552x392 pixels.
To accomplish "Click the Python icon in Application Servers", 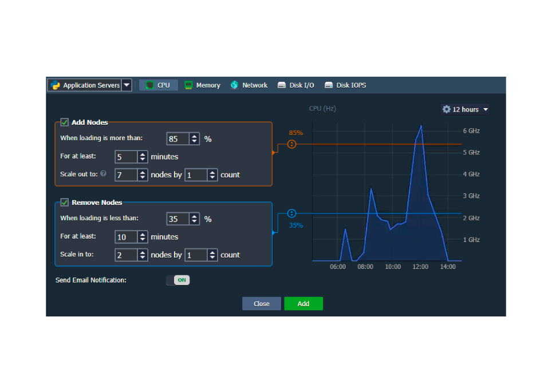I will tap(56, 85).
